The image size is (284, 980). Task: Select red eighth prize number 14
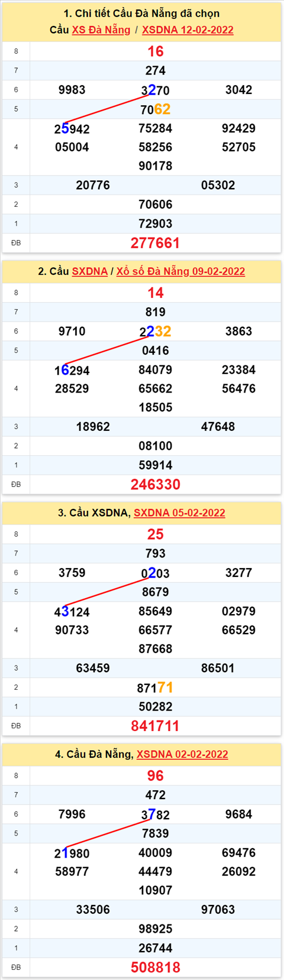coord(155,293)
